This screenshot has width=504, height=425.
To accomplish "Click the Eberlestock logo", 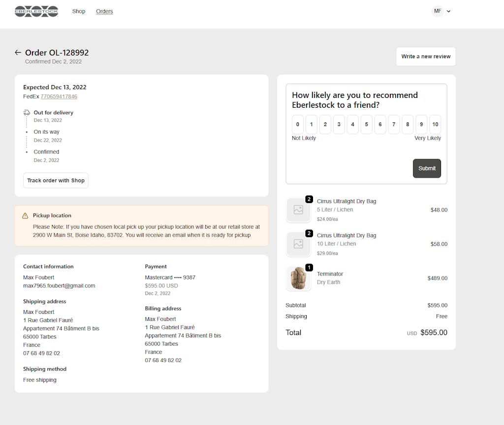I will click(x=36, y=11).
